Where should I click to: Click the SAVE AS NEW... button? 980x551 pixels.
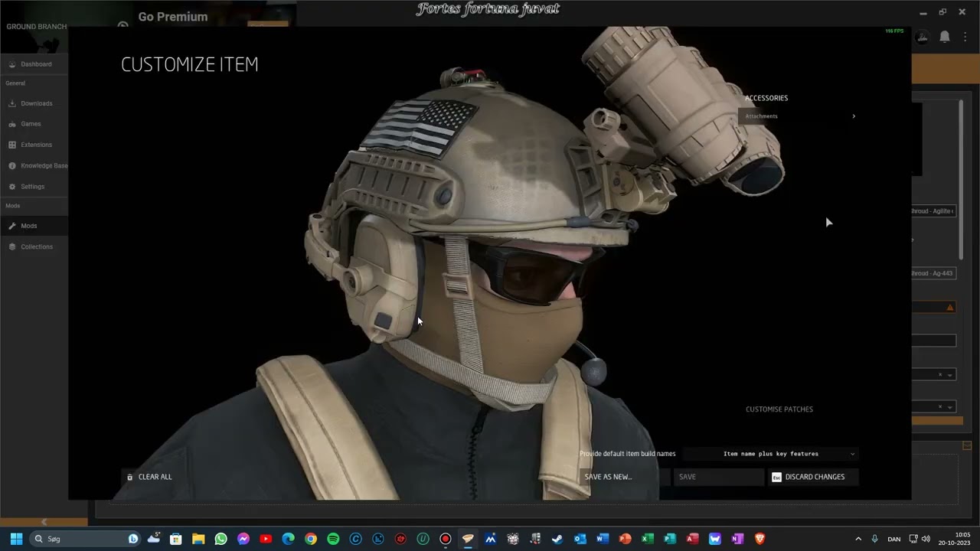coord(624,477)
